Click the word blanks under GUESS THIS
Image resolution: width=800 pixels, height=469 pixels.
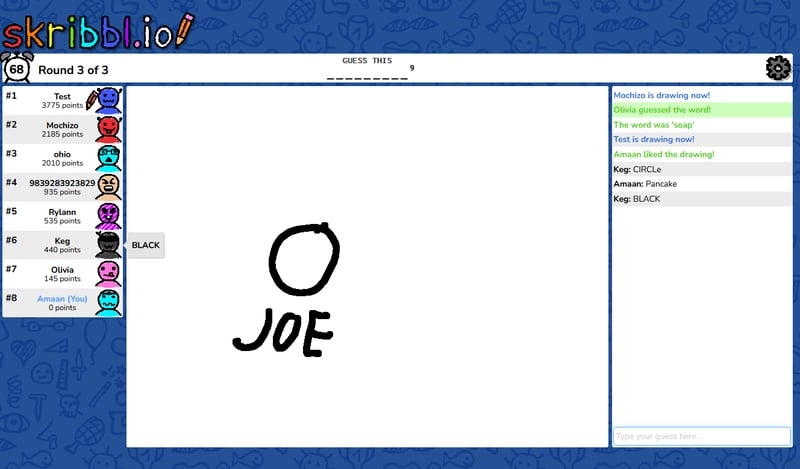click(x=367, y=79)
